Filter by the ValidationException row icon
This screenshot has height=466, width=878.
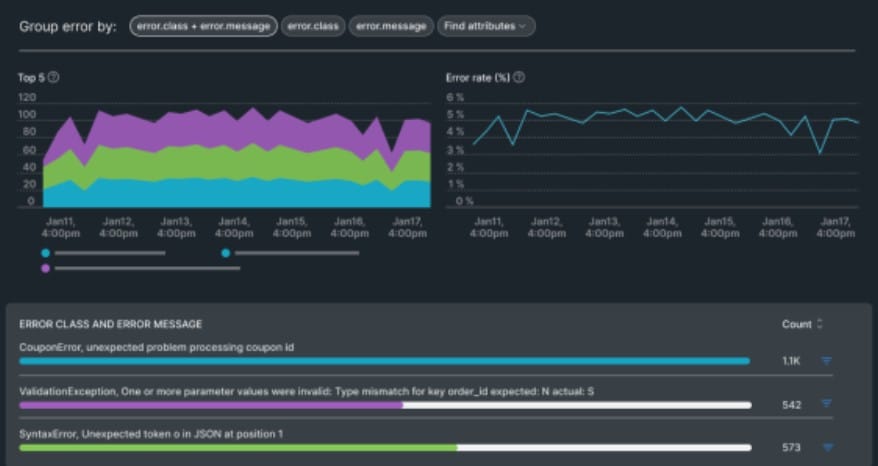click(x=826, y=403)
